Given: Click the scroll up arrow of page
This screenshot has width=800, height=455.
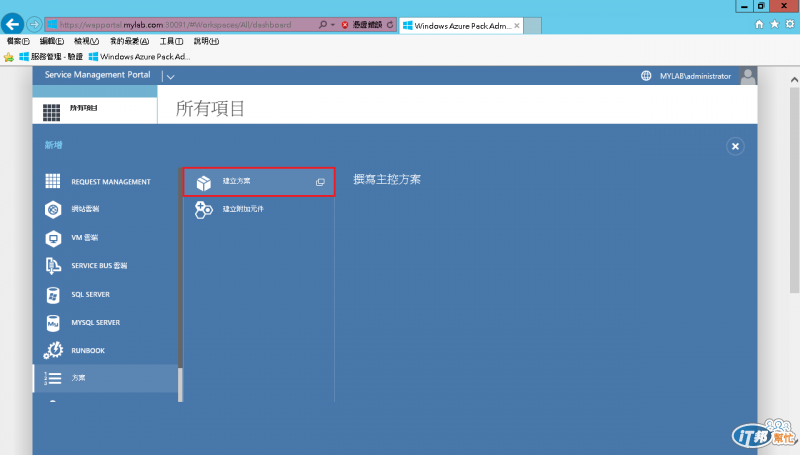Looking at the screenshot, I should click(794, 80).
